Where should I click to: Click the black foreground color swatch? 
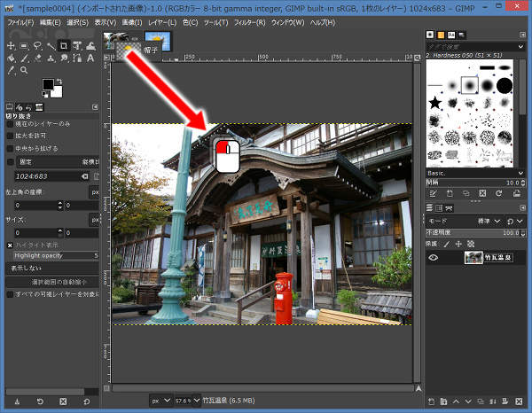48,85
